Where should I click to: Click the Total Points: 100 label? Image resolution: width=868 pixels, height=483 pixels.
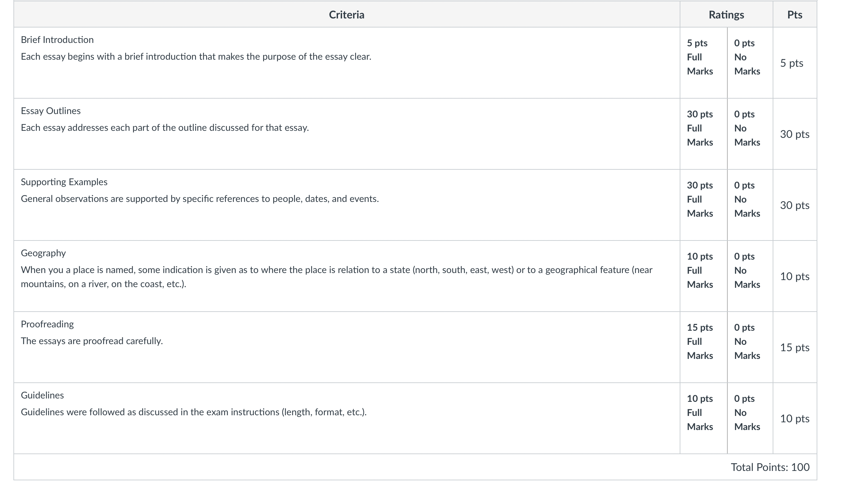[x=770, y=467]
